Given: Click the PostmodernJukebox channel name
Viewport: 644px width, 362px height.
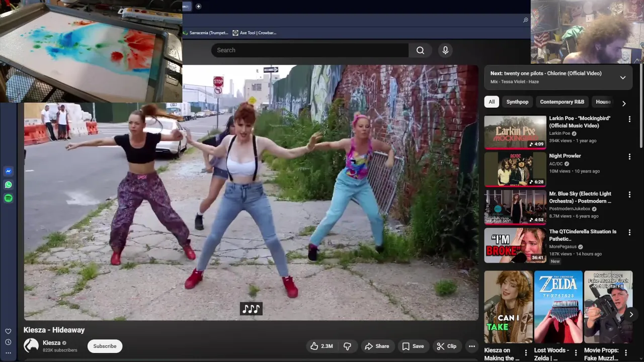Looking at the screenshot, I should pyautogui.click(x=570, y=209).
